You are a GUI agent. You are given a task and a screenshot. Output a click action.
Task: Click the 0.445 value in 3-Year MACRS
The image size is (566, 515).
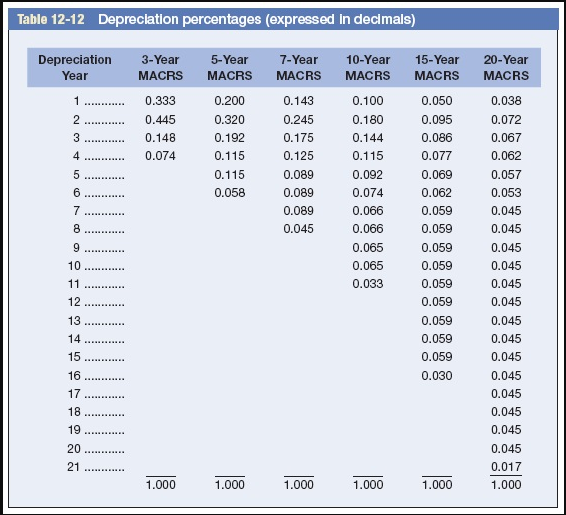point(160,119)
